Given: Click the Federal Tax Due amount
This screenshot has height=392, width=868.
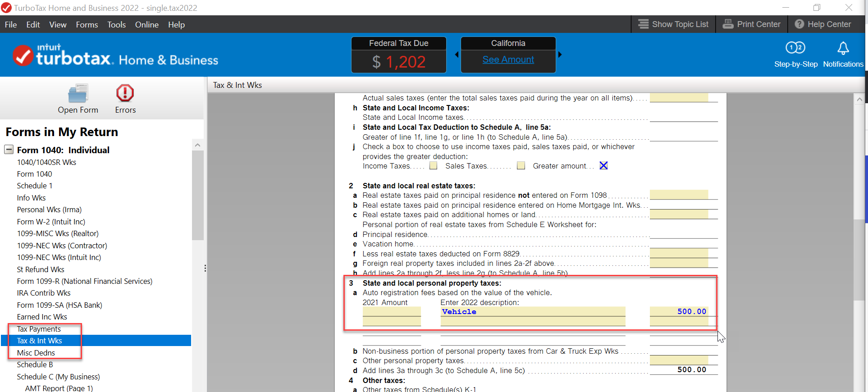Looking at the screenshot, I should click(399, 62).
